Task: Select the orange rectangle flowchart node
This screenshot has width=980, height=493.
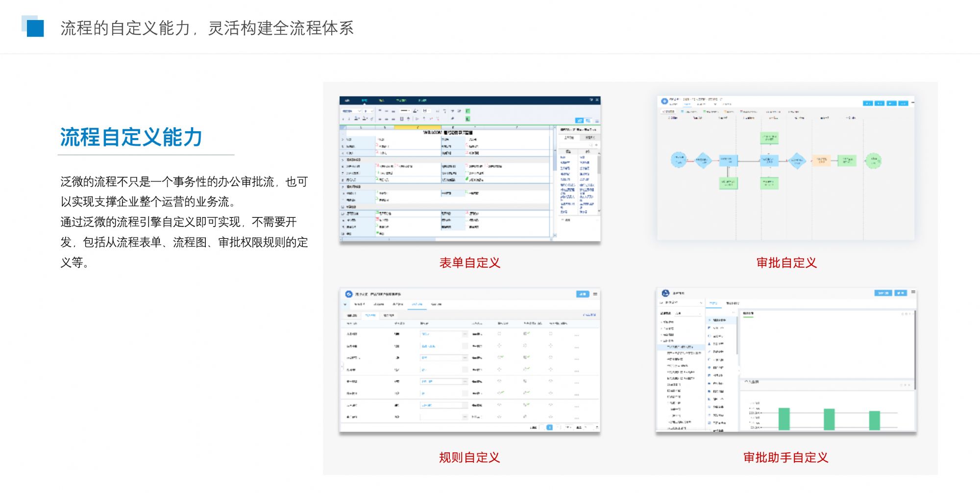Action: click(821, 160)
